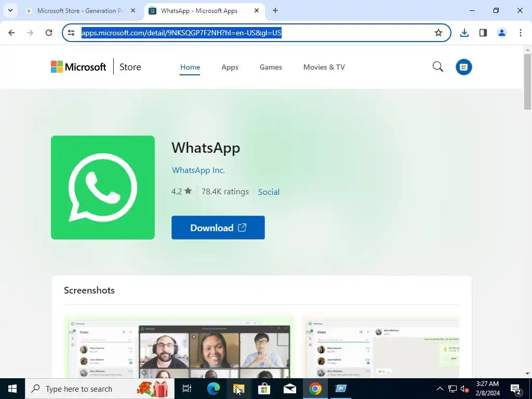Viewport: 532px width, 399px height.
Task: Go back to the previous page
Action: click(11, 33)
